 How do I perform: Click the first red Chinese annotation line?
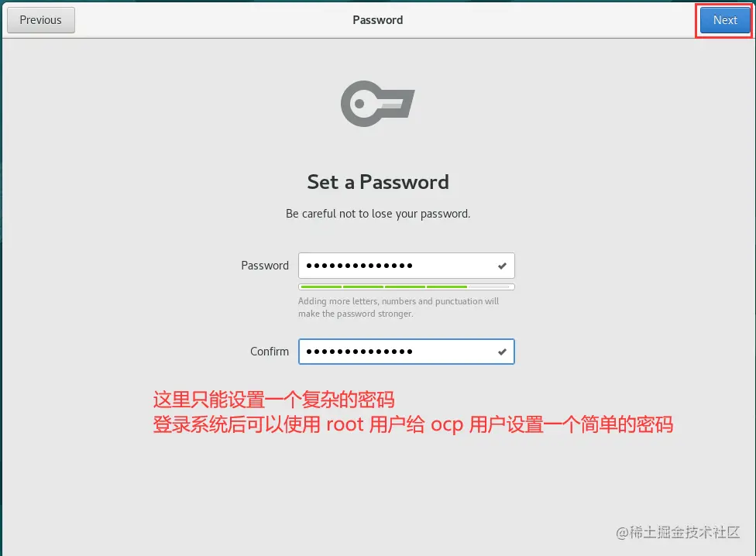274,400
